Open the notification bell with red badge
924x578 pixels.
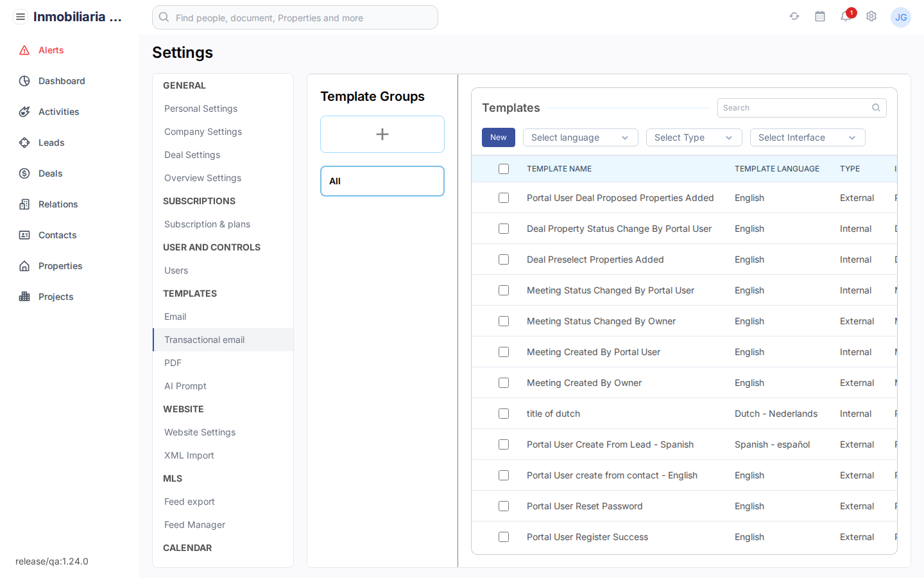click(x=846, y=17)
